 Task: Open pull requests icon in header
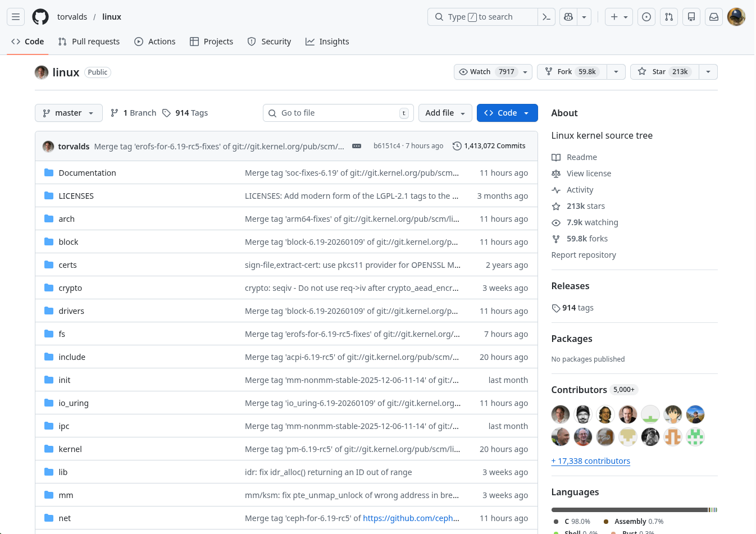669,17
